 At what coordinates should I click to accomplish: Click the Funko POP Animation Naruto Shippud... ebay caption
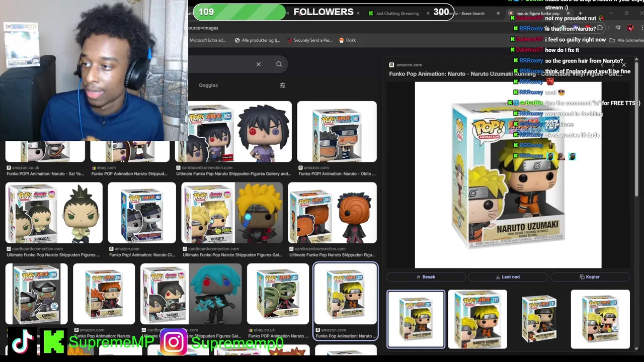[x=129, y=174]
